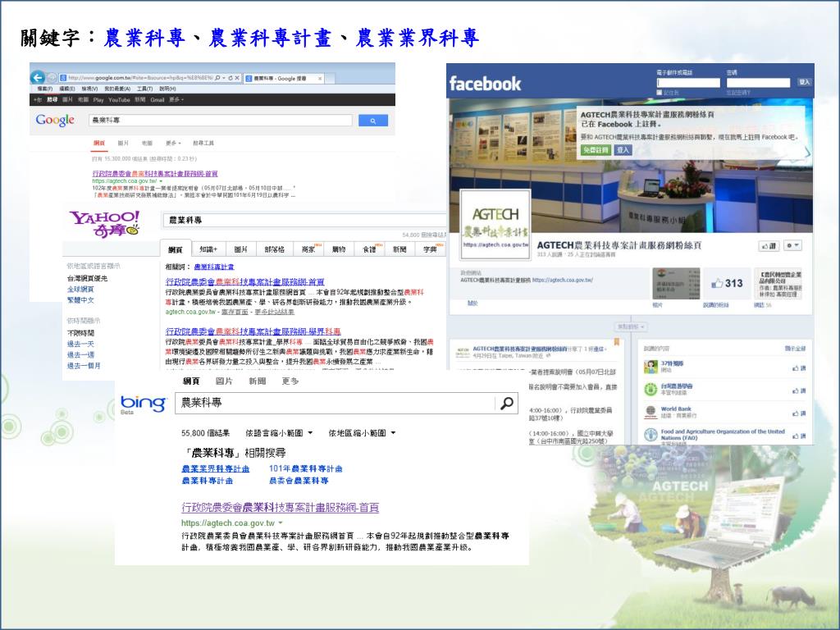Click the Facebook logo
Image resolution: width=840 pixels, height=630 pixels.
[x=485, y=84]
